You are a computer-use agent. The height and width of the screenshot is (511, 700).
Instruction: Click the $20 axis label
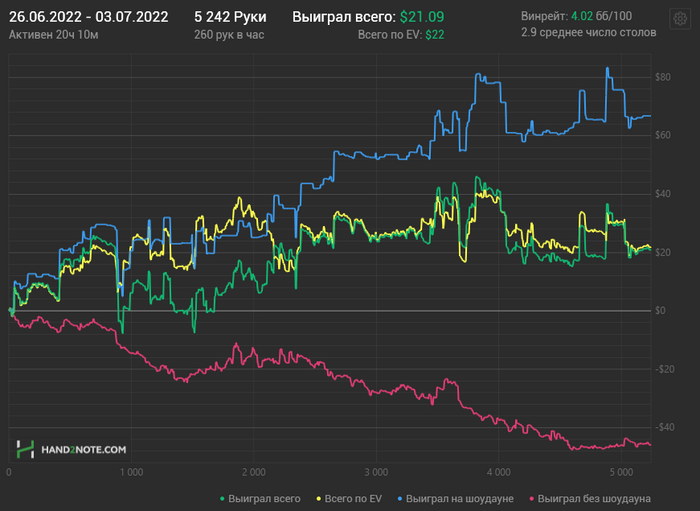(662, 253)
